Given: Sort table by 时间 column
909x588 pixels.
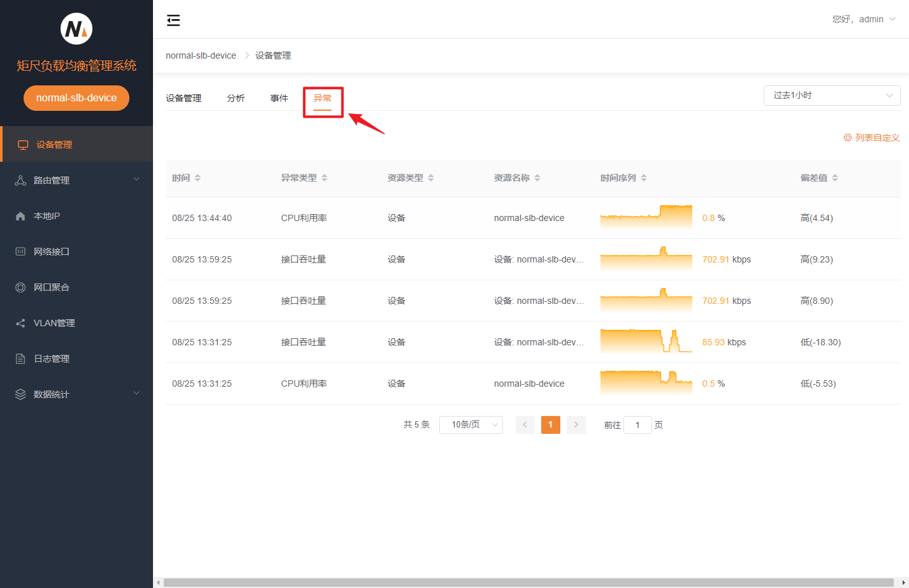Looking at the screenshot, I should point(198,178).
